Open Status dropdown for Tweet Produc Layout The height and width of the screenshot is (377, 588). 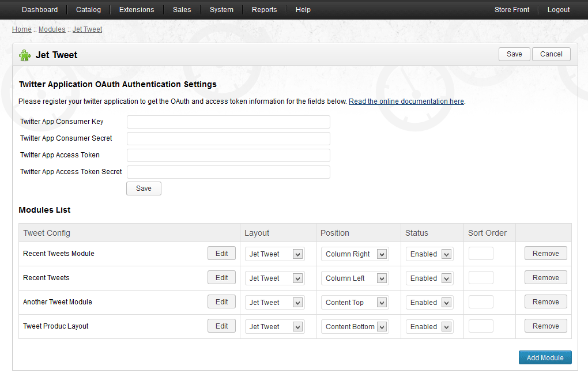pyautogui.click(x=429, y=326)
